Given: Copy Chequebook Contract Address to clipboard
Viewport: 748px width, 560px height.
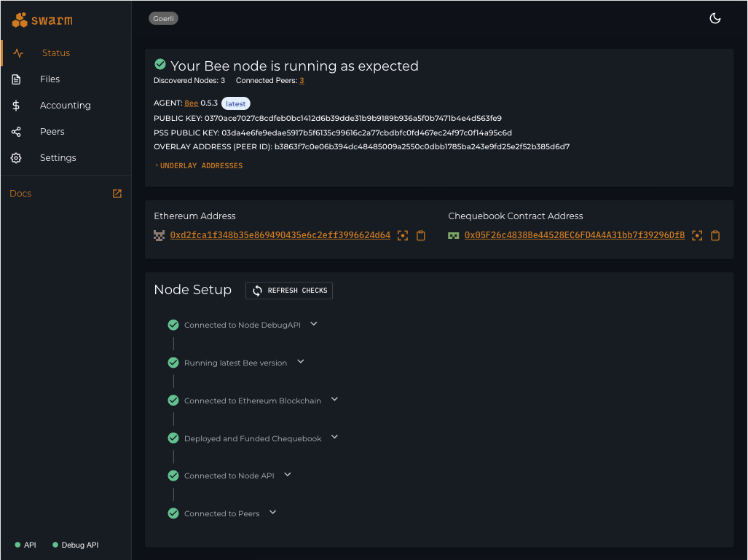Looking at the screenshot, I should (x=715, y=236).
